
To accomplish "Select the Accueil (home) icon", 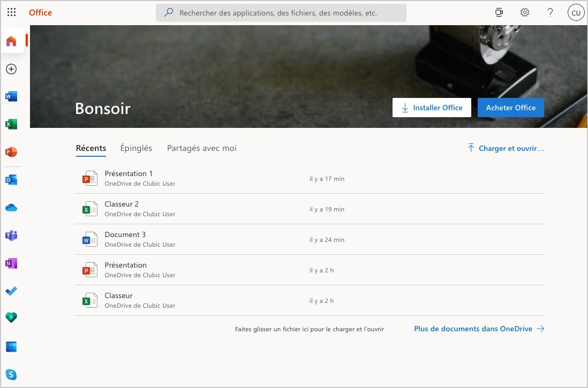I will tap(11, 40).
